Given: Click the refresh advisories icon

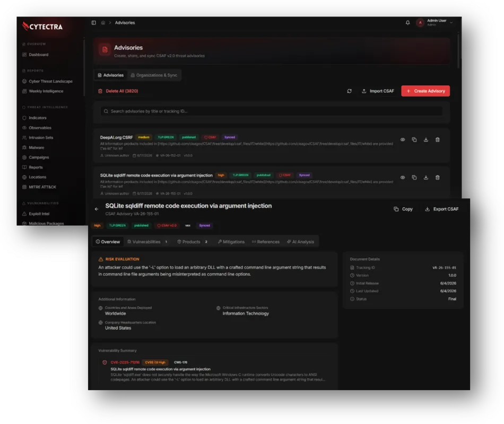Looking at the screenshot, I should click(x=350, y=91).
